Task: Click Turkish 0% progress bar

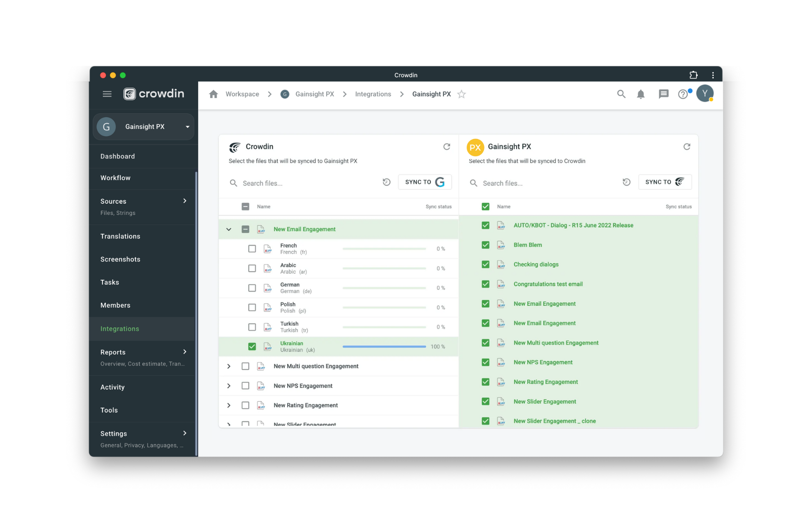Action: (384, 327)
